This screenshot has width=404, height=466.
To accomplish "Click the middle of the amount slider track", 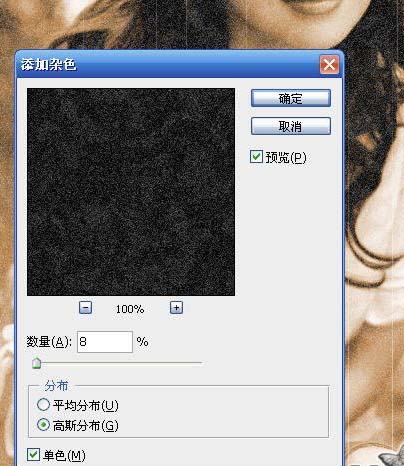I will pyautogui.click(x=117, y=363).
